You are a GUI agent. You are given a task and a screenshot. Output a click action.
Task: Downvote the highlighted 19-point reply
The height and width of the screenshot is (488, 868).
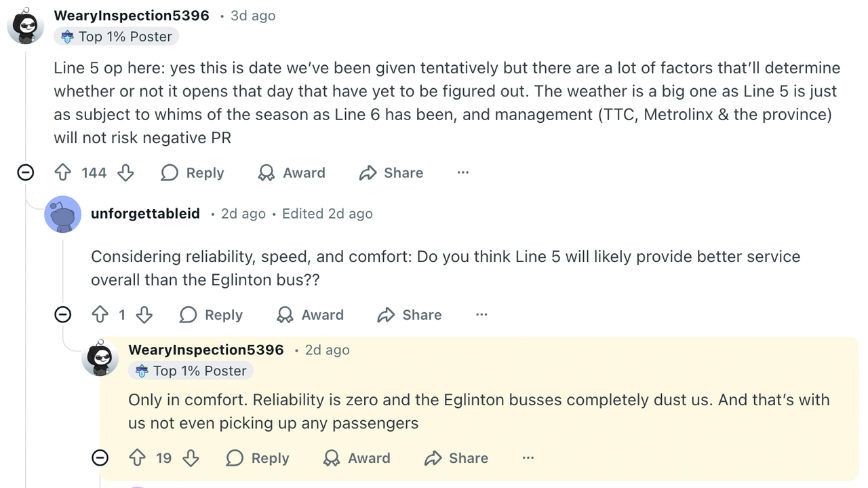(191, 458)
